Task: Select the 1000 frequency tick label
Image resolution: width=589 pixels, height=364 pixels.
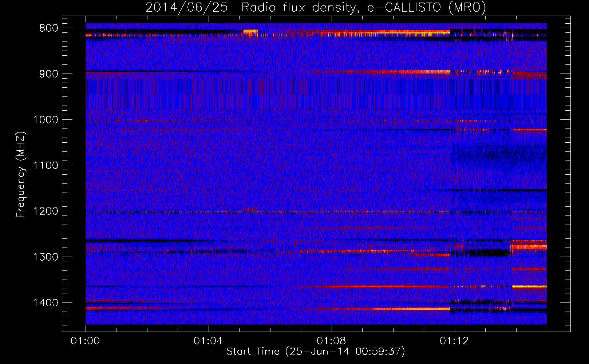Action: tap(46, 120)
